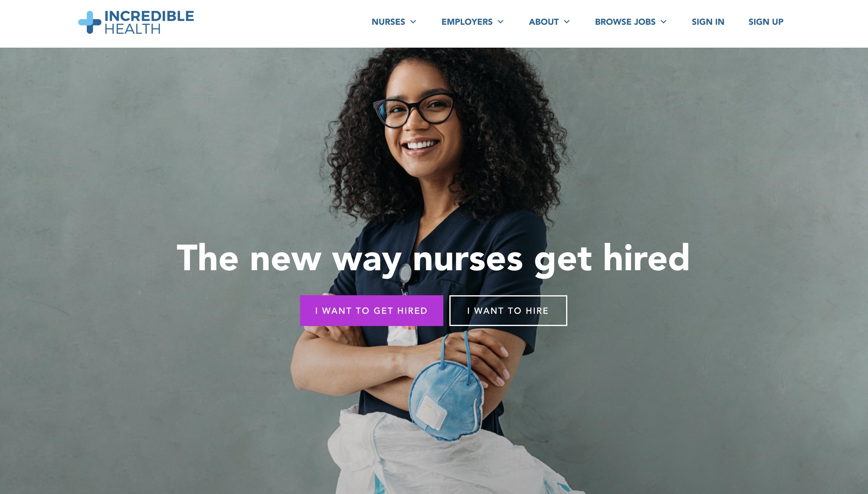This screenshot has height=494, width=868.
Task: Click the purple I WANT TO GET HIRED button
Action: tap(372, 310)
